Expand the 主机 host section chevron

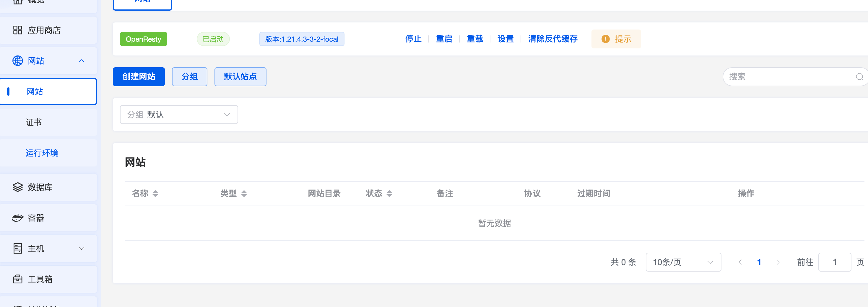(82, 249)
